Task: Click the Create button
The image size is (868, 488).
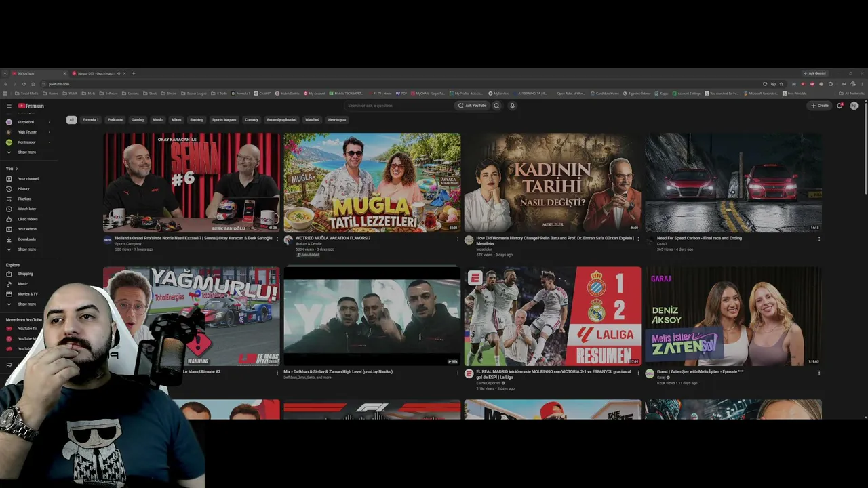Action: (x=820, y=106)
